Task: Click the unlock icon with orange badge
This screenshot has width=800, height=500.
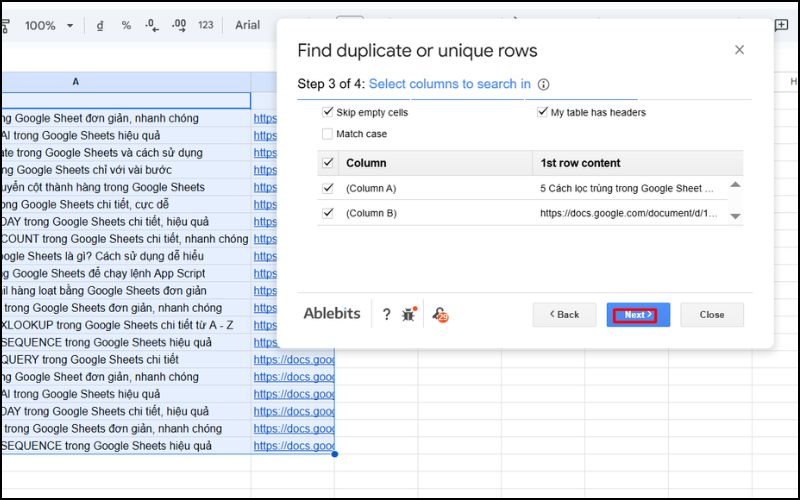Action: [x=439, y=314]
